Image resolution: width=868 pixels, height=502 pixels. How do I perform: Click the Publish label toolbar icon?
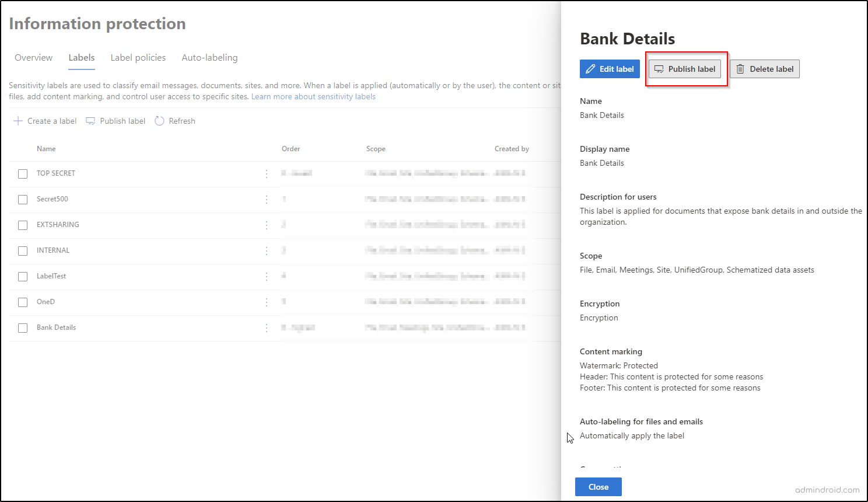pyautogui.click(x=91, y=121)
